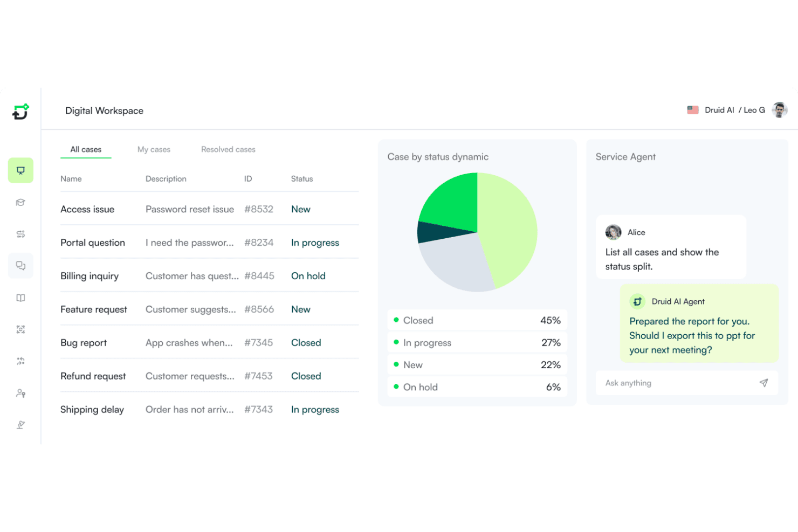Click case ID #8532
This screenshot has height=532, width=798.
[259, 209]
